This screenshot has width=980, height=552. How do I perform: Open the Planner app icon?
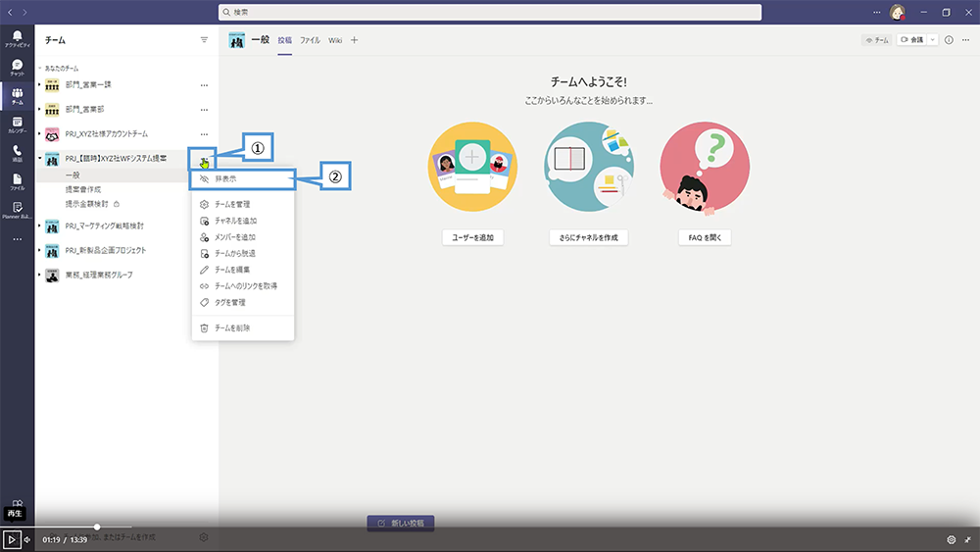click(x=17, y=210)
